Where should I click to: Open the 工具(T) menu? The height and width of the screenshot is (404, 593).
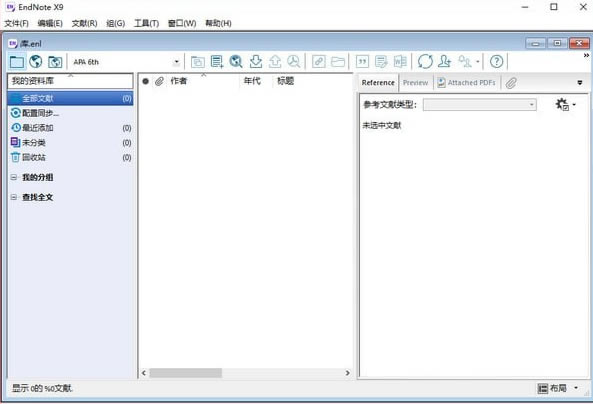click(146, 23)
